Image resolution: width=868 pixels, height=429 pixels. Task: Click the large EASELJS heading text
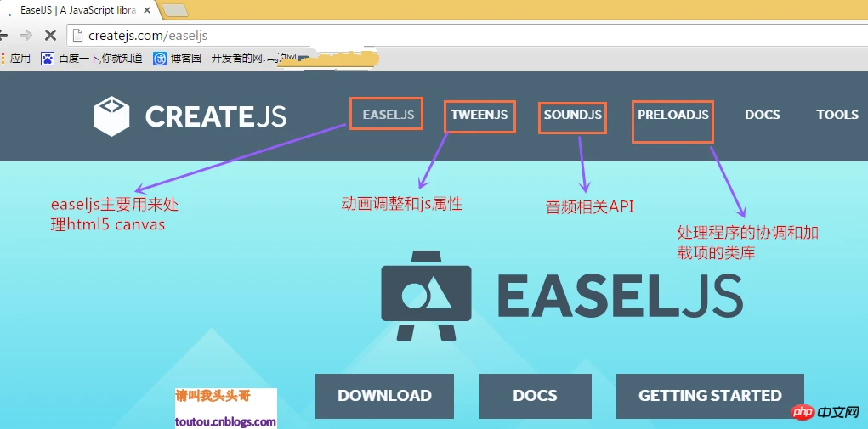coord(620,296)
